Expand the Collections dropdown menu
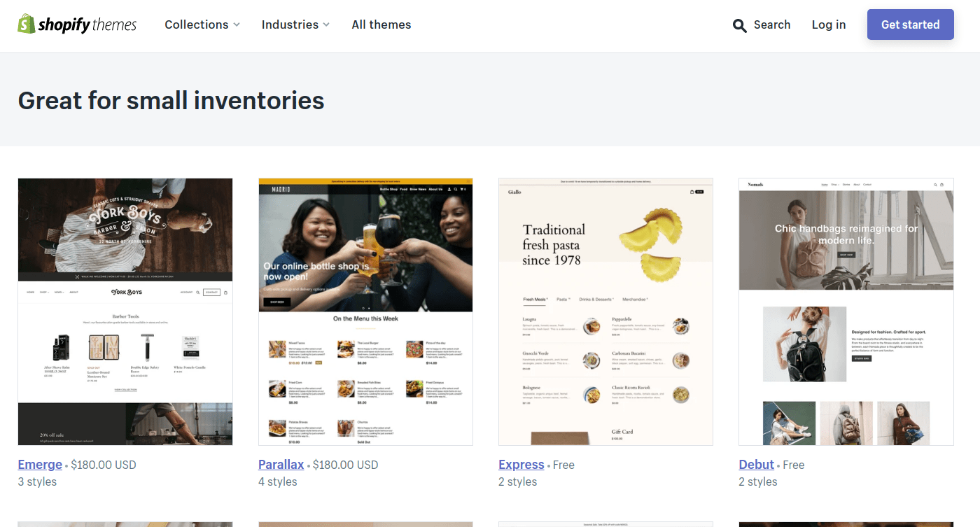980x527 pixels. (x=196, y=24)
